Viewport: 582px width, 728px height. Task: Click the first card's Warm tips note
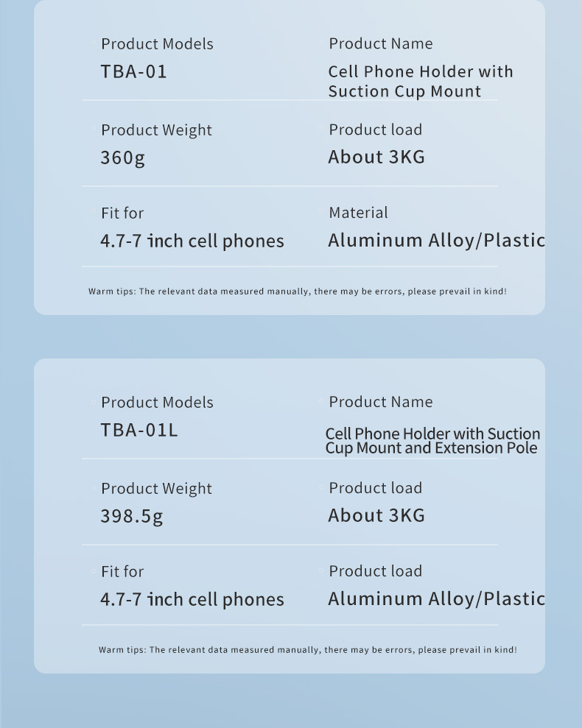click(x=298, y=291)
